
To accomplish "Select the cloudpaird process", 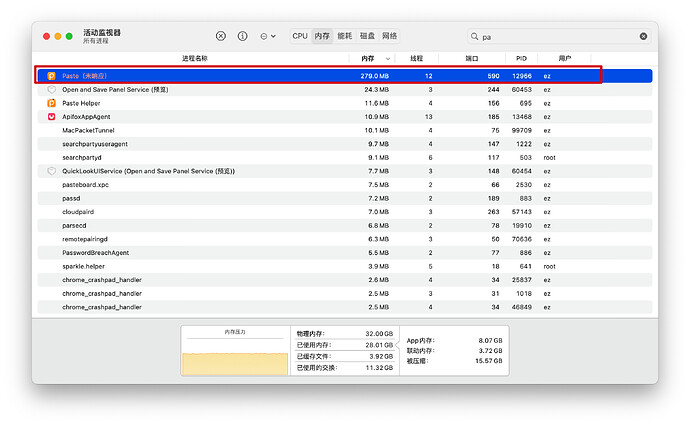I will 345,212.
